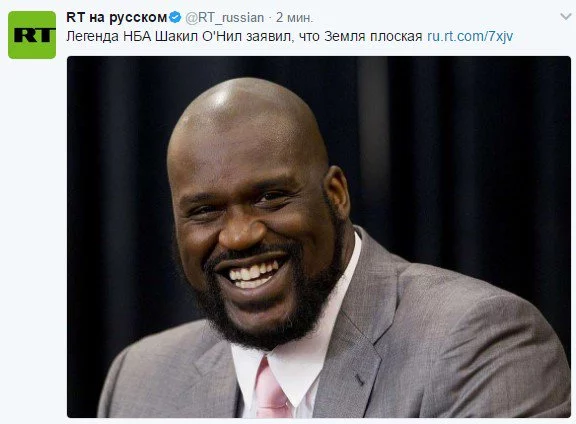Click the blue verified badge checkmark
This screenshot has height=424, width=576.
pyautogui.click(x=175, y=17)
